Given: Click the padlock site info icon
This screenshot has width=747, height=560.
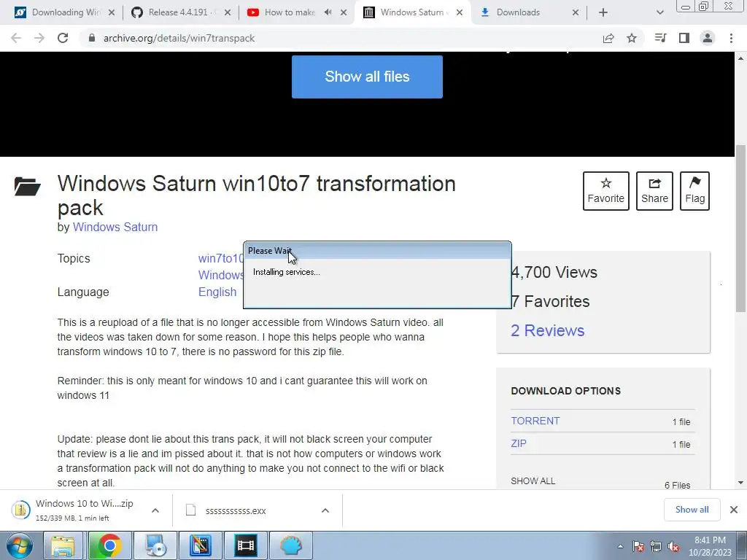Looking at the screenshot, I should (92, 38).
